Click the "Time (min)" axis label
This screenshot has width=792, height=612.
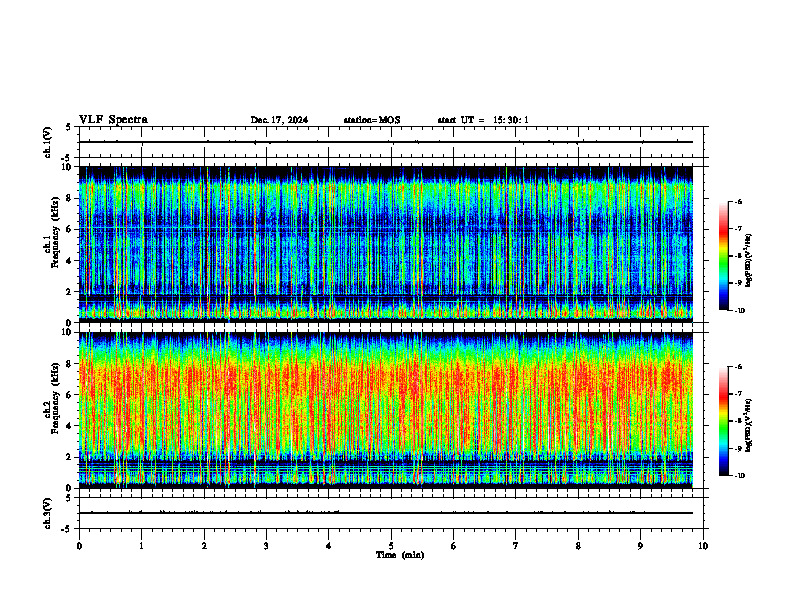[400, 555]
